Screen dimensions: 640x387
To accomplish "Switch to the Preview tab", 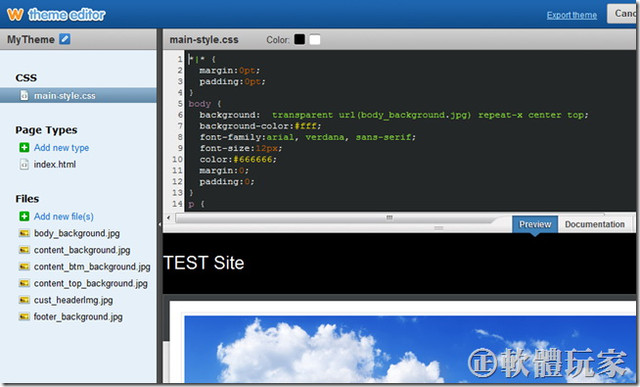I will point(535,224).
